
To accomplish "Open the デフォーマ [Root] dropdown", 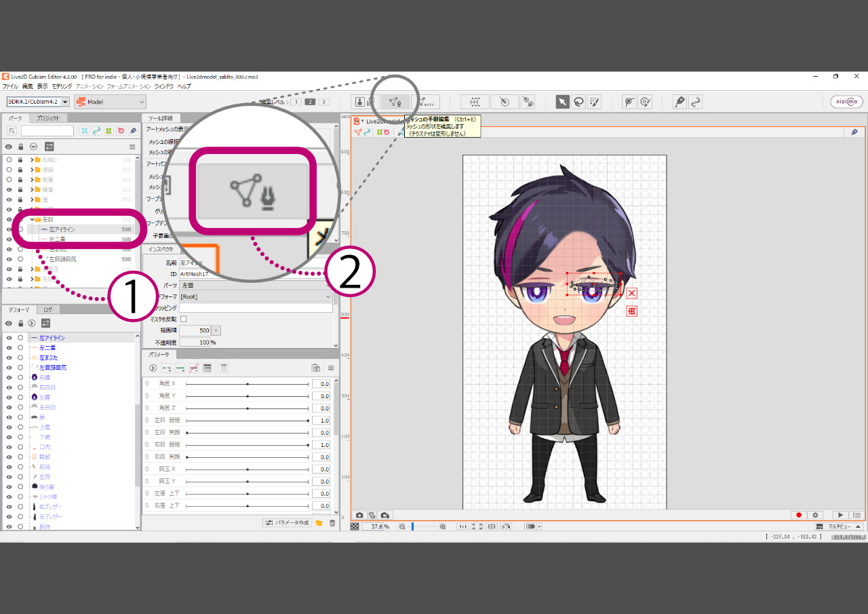I will point(256,297).
